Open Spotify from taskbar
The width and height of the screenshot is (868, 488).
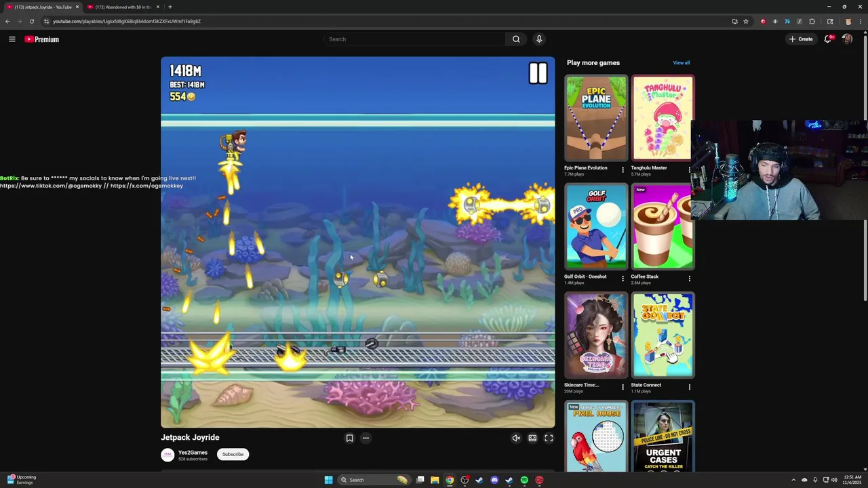tap(524, 480)
